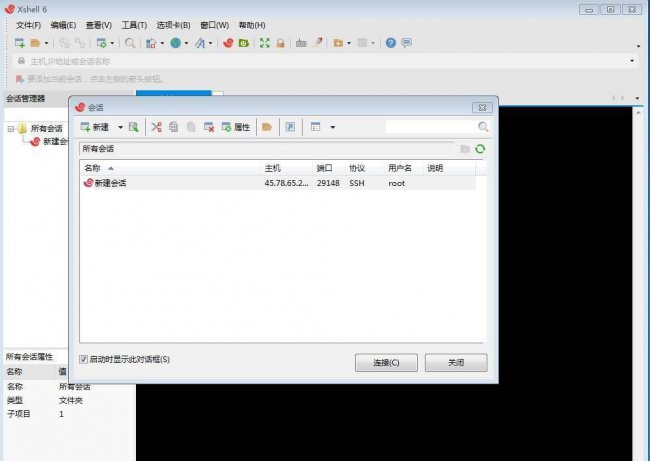
Task: Open the 帮助(H) menu
Action: pos(252,25)
